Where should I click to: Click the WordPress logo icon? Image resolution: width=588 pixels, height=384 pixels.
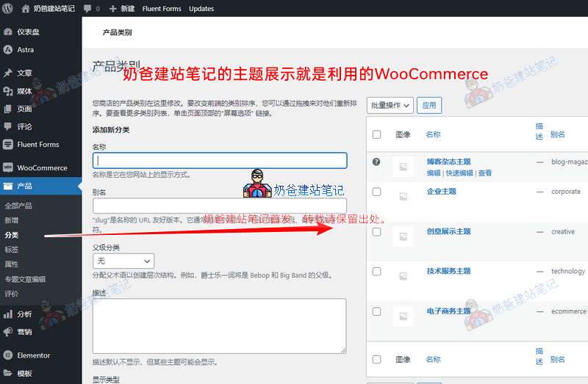[x=7, y=8]
